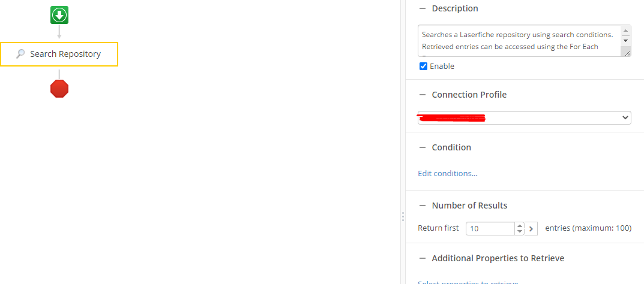Click the panel splitter drag handle dots

pyautogui.click(x=403, y=217)
